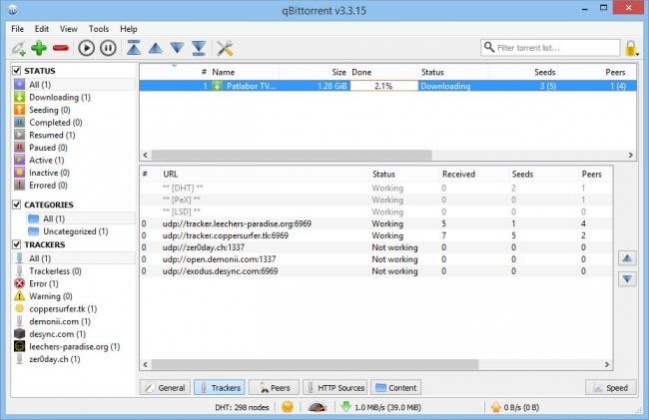Switch to the General tab
649x420 pixels.
(x=165, y=388)
